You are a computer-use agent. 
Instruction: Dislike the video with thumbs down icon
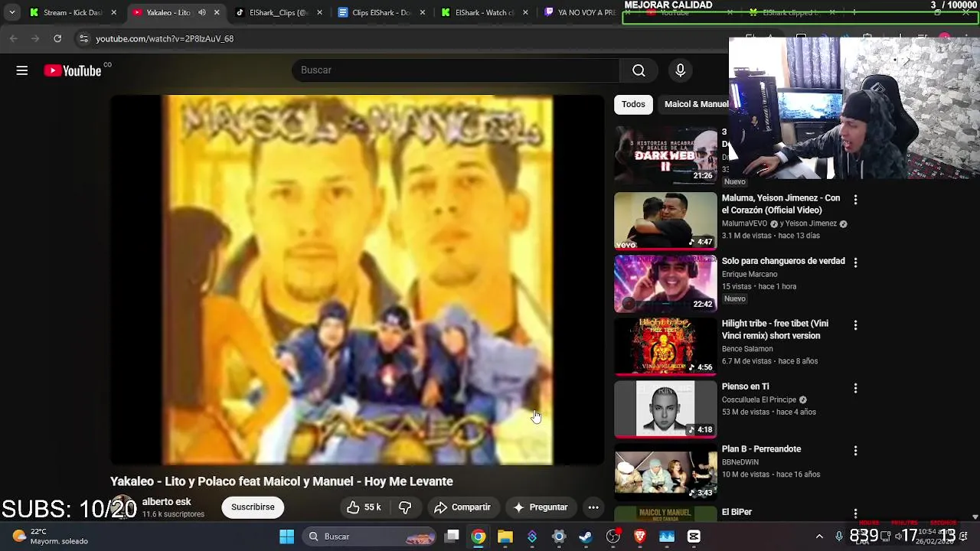(405, 507)
